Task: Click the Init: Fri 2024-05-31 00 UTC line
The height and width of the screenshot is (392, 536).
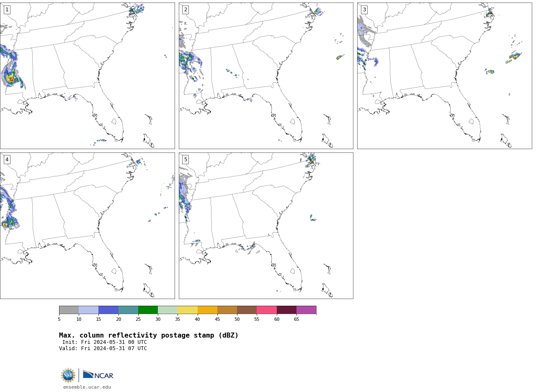Action: pyautogui.click(x=105, y=342)
